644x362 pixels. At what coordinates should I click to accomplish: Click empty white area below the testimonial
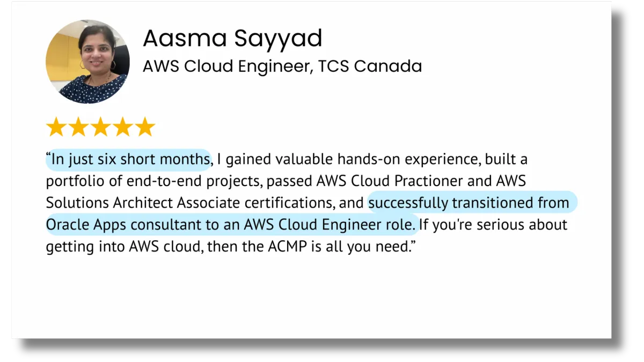(x=311, y=300)
